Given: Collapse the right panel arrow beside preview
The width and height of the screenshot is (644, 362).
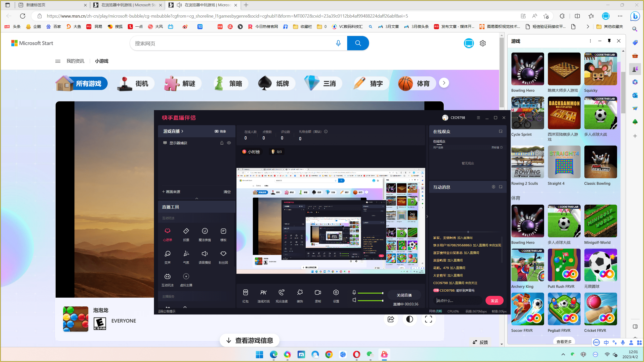Looking at the screenshot, I should coord(427,216).
